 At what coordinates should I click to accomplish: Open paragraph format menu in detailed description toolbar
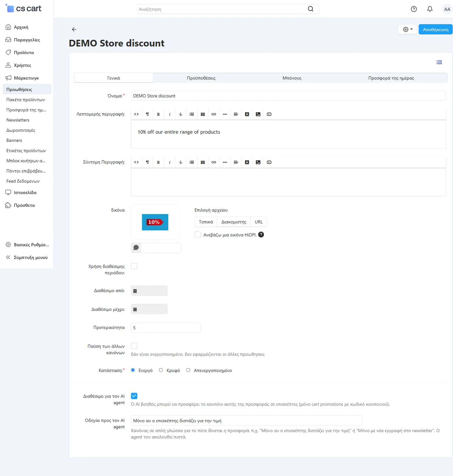148,114
